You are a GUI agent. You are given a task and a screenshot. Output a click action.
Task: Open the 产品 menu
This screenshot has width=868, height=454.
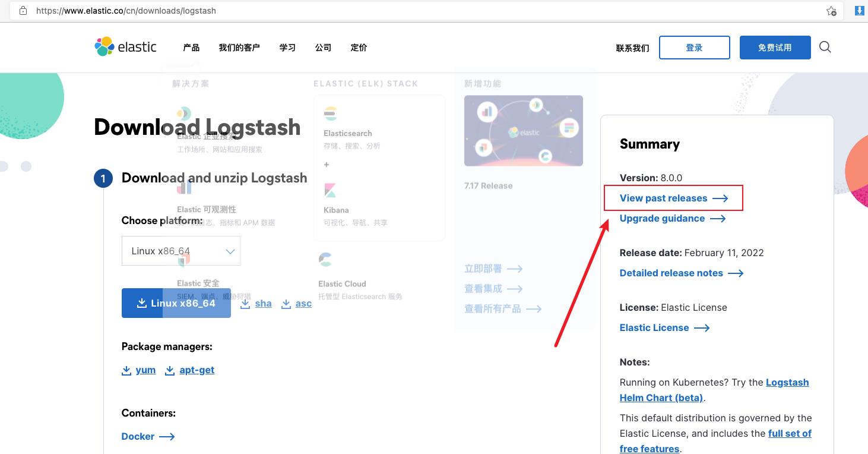coord(191,48)
